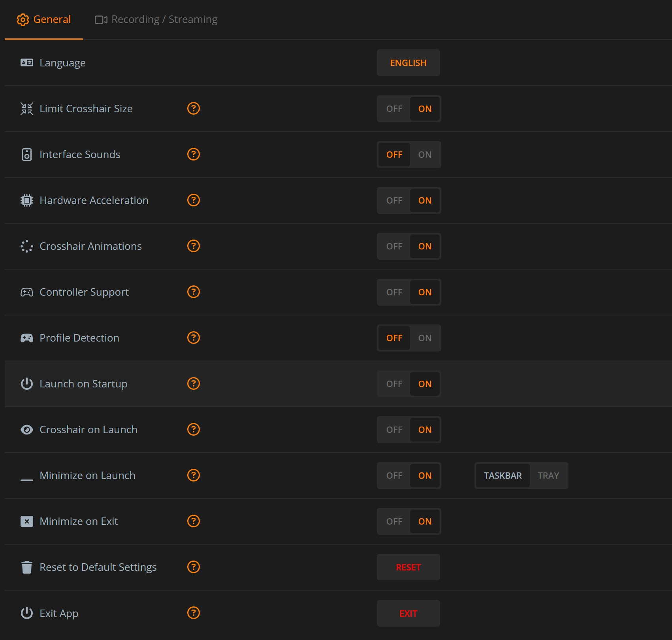Viewport: 672px width, 640px height.
Task: Click the OFF option for Profile Detection
Action: pos(394,338)
